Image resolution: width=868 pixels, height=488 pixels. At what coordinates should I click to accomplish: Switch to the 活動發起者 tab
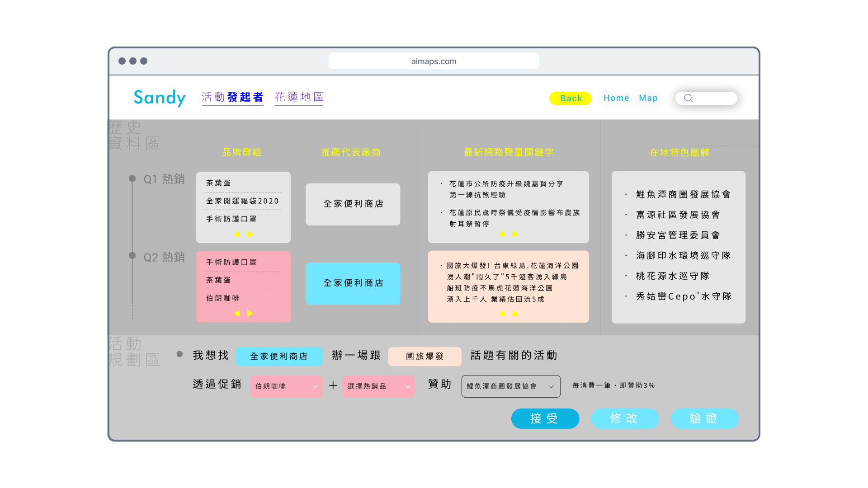(232, 97)
